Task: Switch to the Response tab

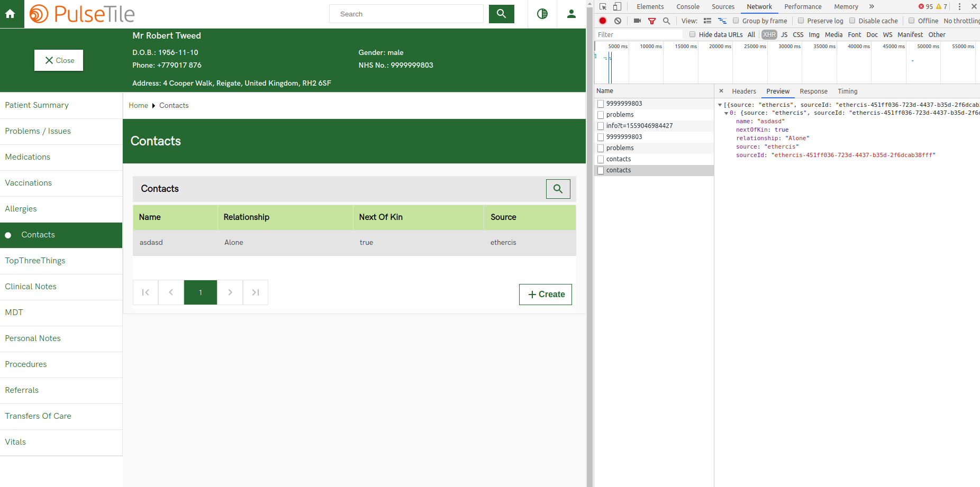Action: tap(813, 91)
